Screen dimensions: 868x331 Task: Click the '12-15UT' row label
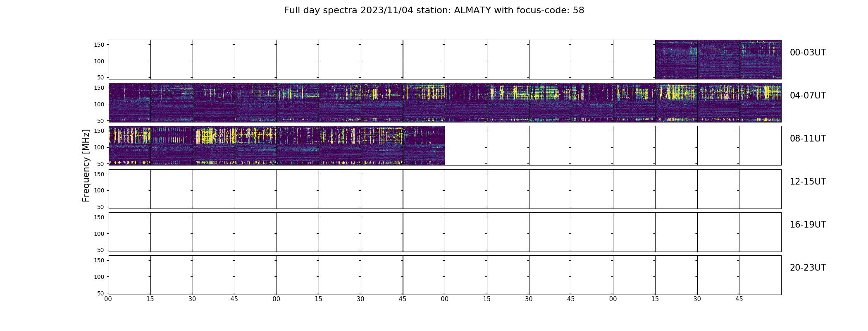click(x=808, y=182)
